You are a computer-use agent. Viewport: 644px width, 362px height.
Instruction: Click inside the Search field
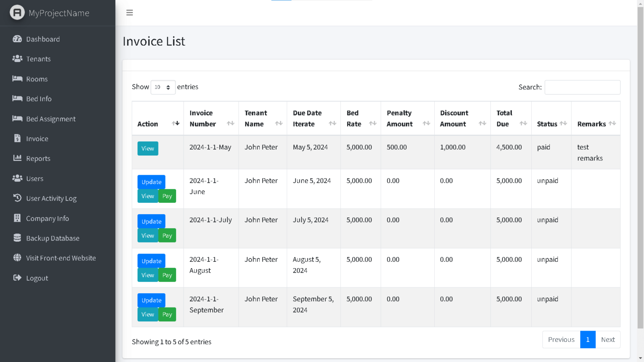pyautogui.click(x=582, y=87)
